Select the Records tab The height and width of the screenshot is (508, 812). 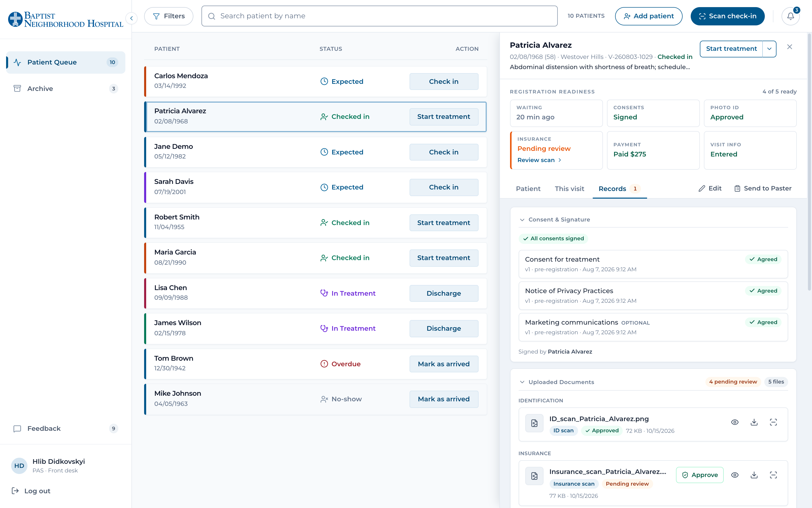[x=619, y=188]
